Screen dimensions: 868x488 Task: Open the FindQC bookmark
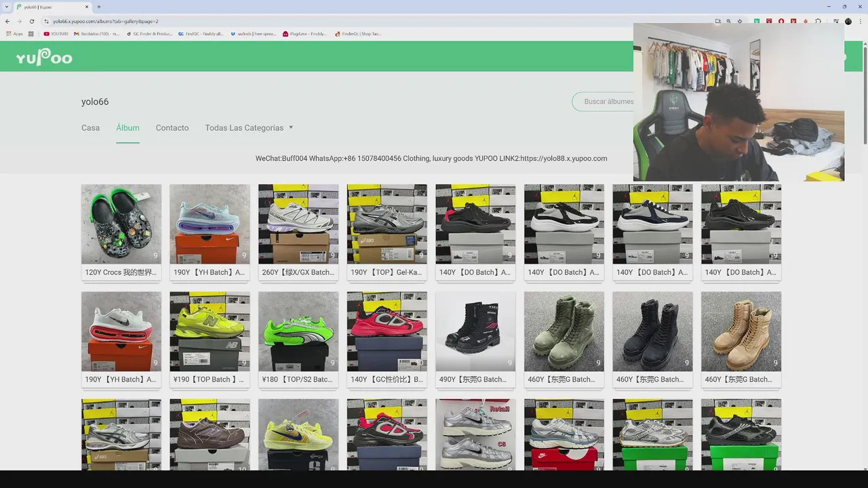tap(201, 33)
